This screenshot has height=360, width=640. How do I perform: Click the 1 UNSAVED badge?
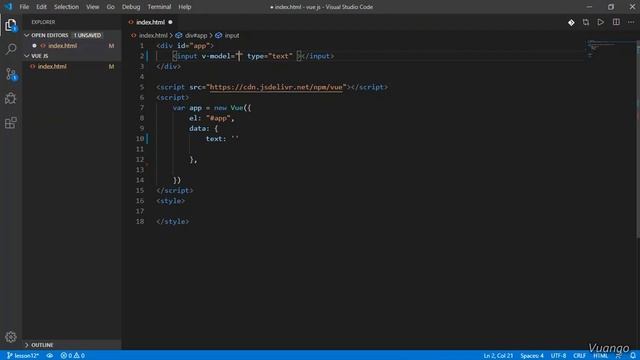(x=87, y=36)
